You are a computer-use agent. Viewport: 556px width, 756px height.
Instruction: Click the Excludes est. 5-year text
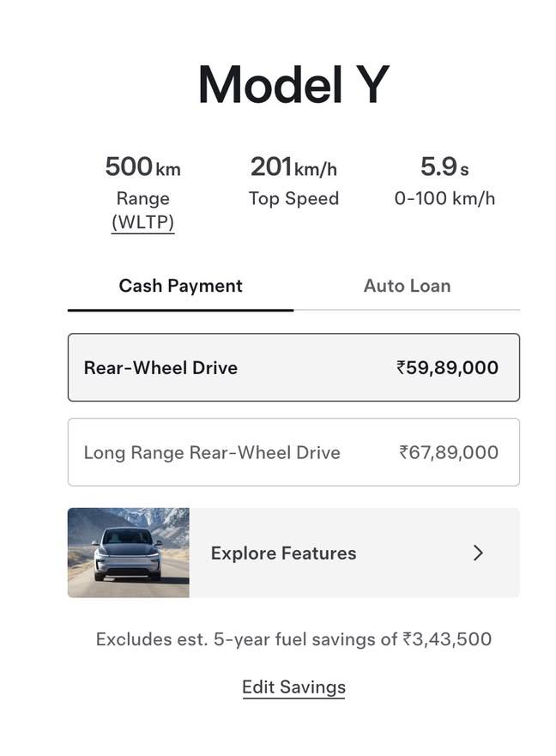(x=184, y=639)
